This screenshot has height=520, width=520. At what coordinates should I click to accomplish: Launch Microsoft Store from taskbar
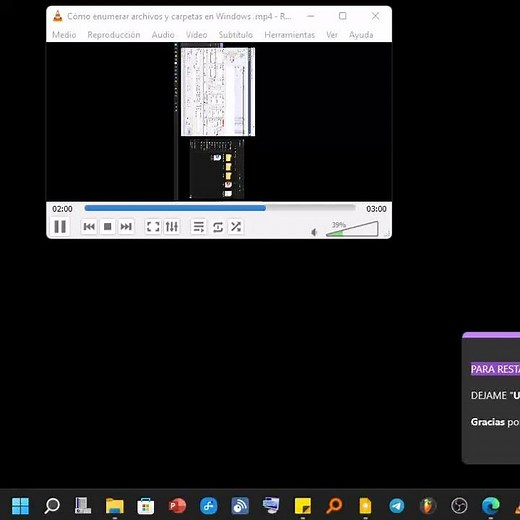tap(146, 506)
